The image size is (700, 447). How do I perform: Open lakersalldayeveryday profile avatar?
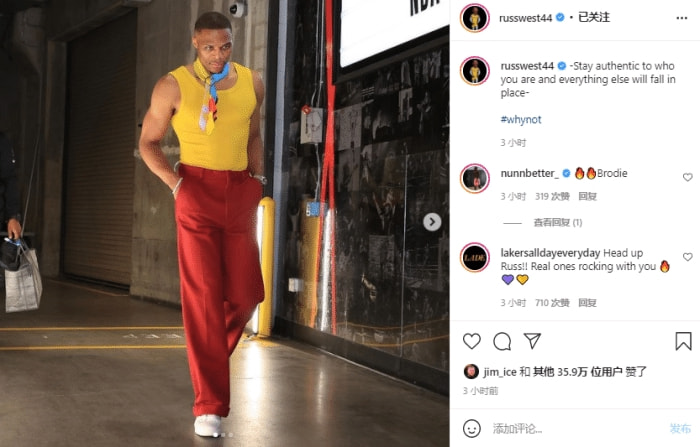click(475, 258)
